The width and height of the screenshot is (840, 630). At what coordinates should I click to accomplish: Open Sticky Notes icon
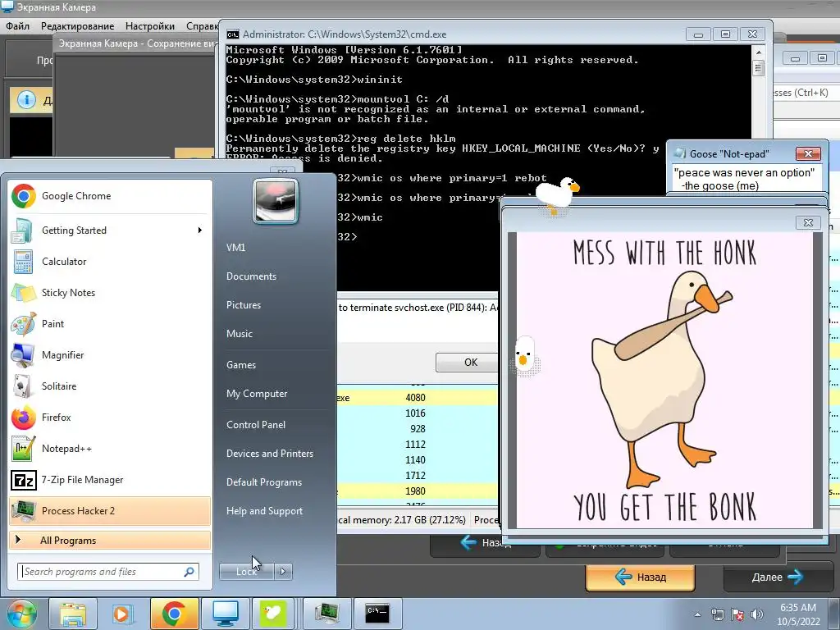pos(22,293)
